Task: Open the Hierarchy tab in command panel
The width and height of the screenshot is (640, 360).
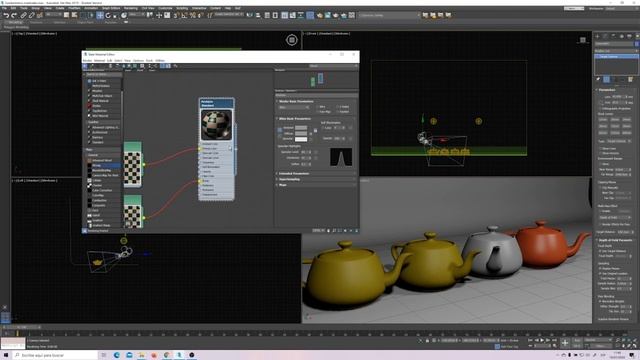Action: point(613,36)
